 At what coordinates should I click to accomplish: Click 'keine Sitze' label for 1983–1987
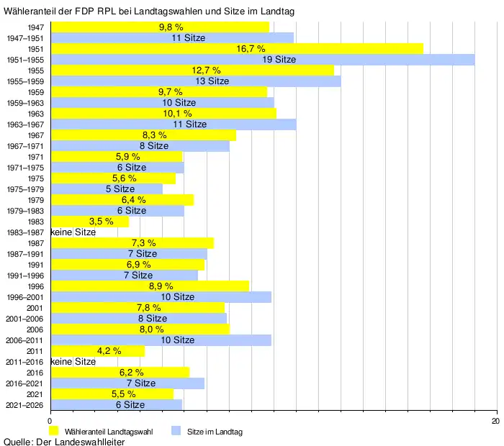73,232
